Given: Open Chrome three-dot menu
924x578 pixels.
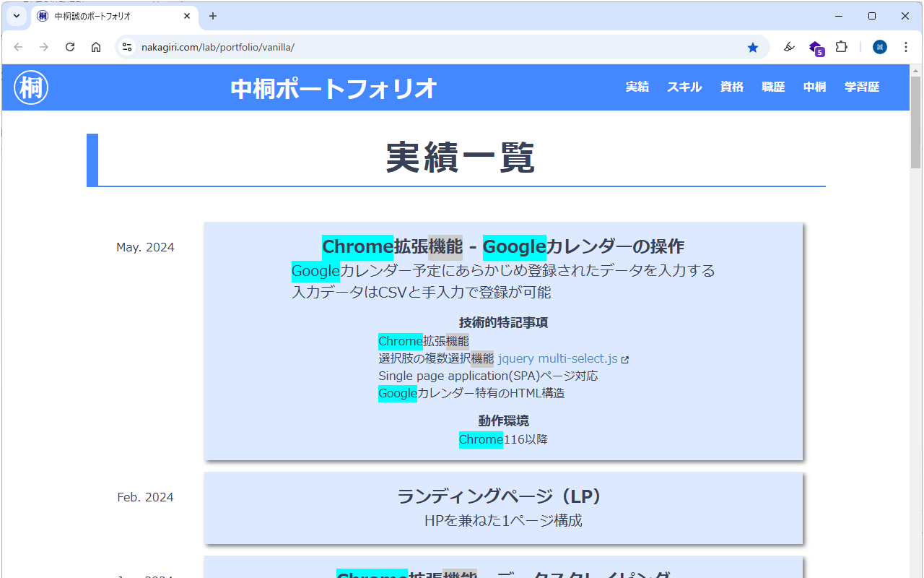Looking at the screenshot, I should [906, 47].
